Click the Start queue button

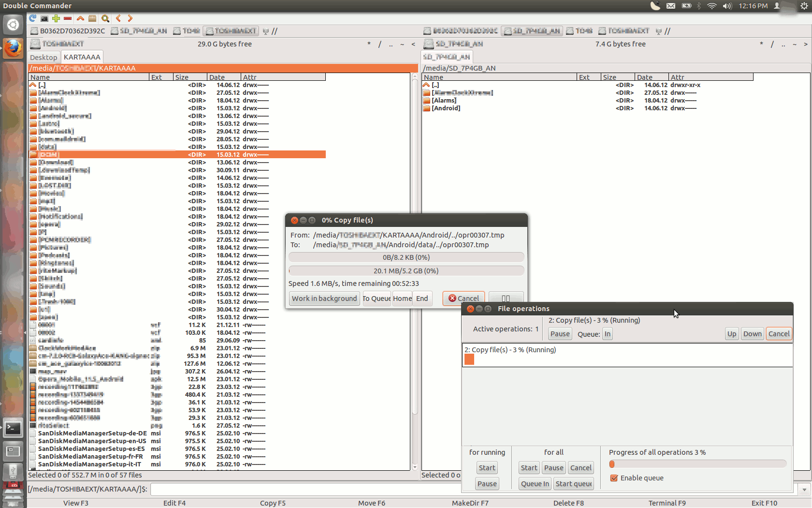pos(574,484)
